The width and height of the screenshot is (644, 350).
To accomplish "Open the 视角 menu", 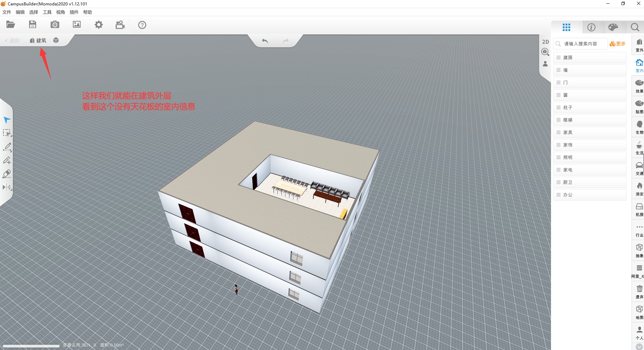I will coord(61,12).
